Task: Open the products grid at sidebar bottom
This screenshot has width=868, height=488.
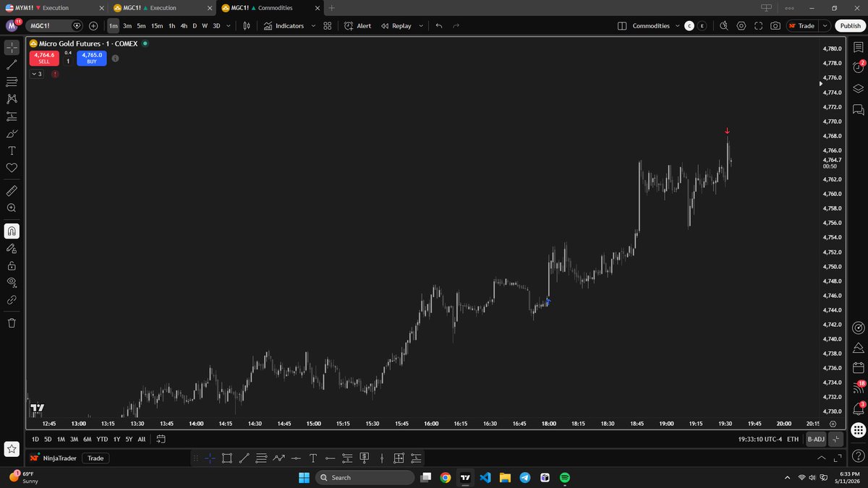Action: click(858, 429)
